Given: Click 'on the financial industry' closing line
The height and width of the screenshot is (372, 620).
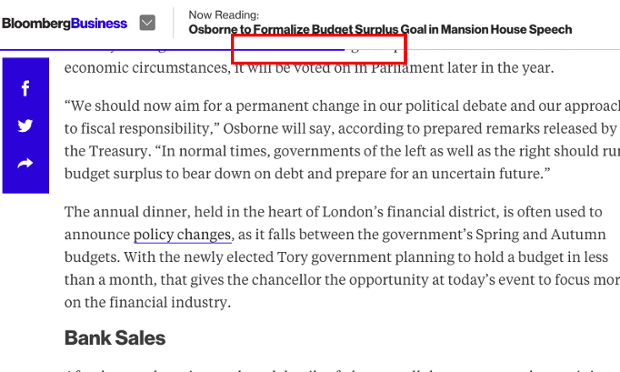Looking at the screenshot, I should [147, 302].
